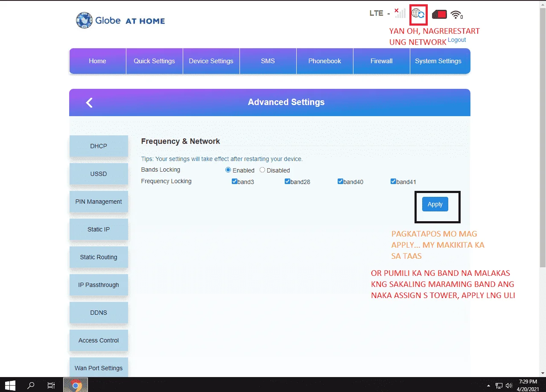
Task: Show hidden system tray icons
Action: coord(490,385)
